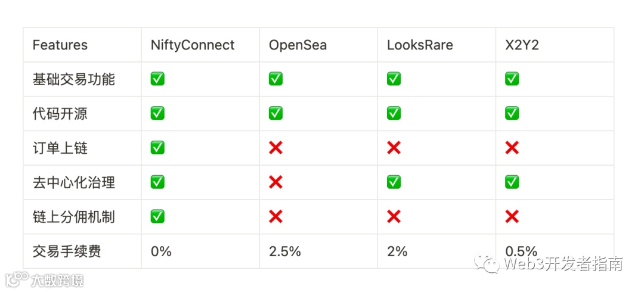
Task: Click the WeChat logo beside Web3开发者指南
Action: pyautogui.click(x=487, y=263)
